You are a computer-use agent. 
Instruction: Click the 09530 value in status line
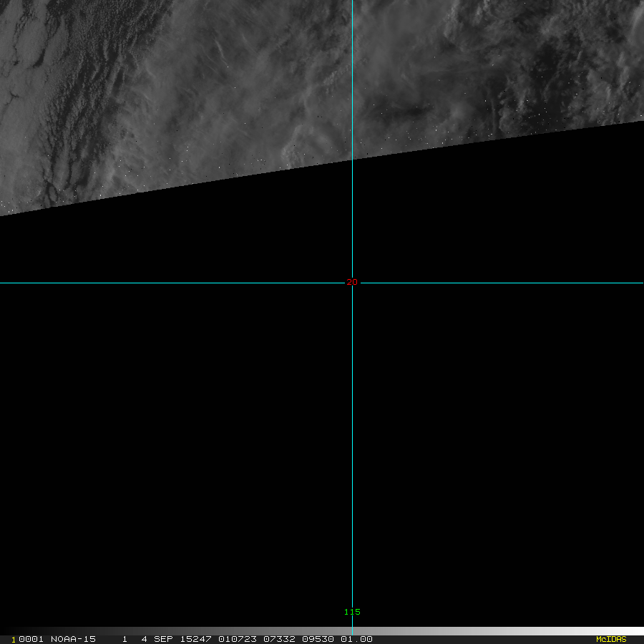coord(318,639)
